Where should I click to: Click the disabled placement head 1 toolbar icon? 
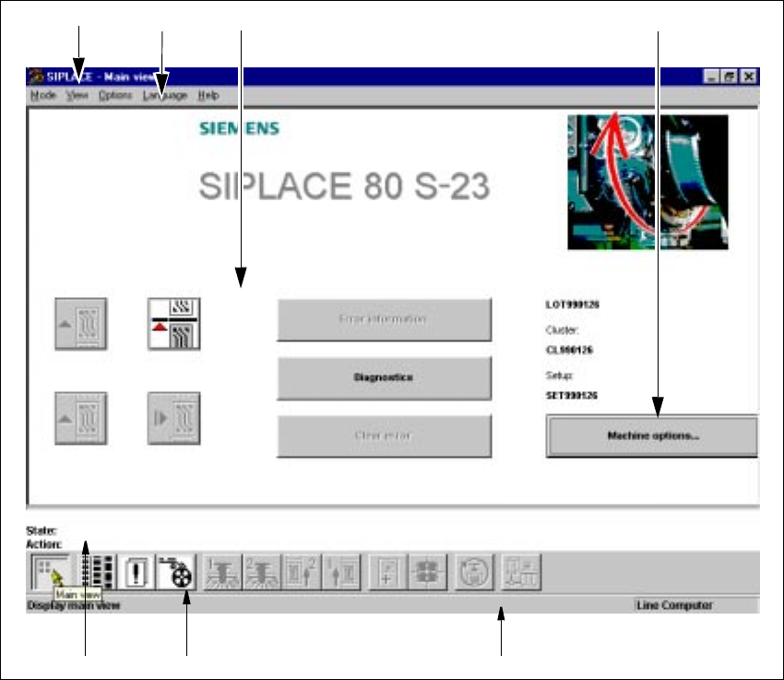click(x=222, y=572)
